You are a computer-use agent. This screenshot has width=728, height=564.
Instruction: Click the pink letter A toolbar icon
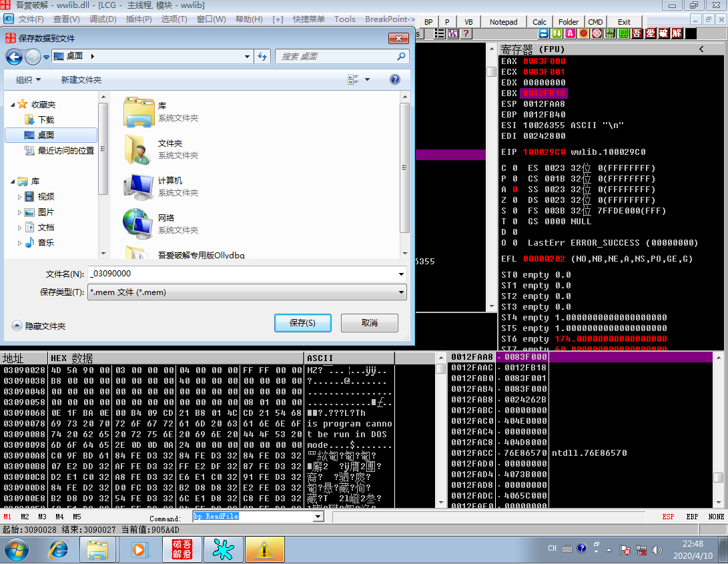click(x=570, y=33)
